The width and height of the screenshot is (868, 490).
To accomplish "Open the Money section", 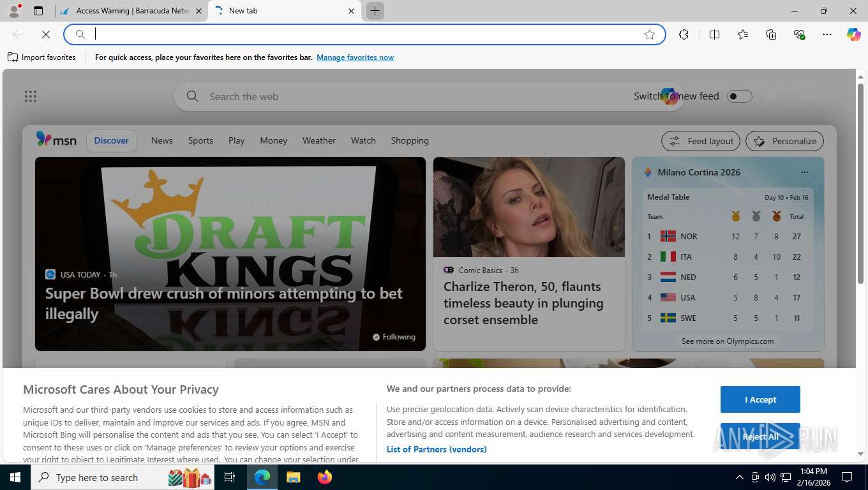I will point(273,140).
